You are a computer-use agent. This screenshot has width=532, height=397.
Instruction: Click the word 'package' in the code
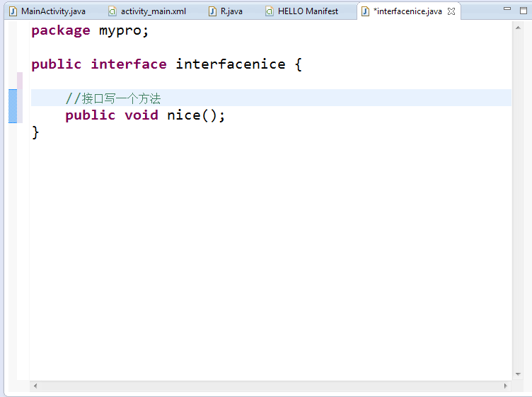61,31
